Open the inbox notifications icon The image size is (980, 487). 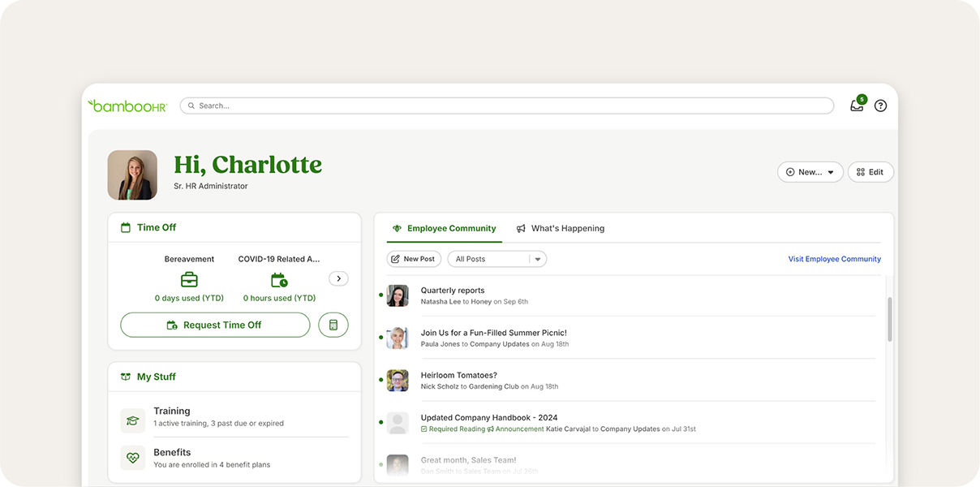(x=857, y=106)
